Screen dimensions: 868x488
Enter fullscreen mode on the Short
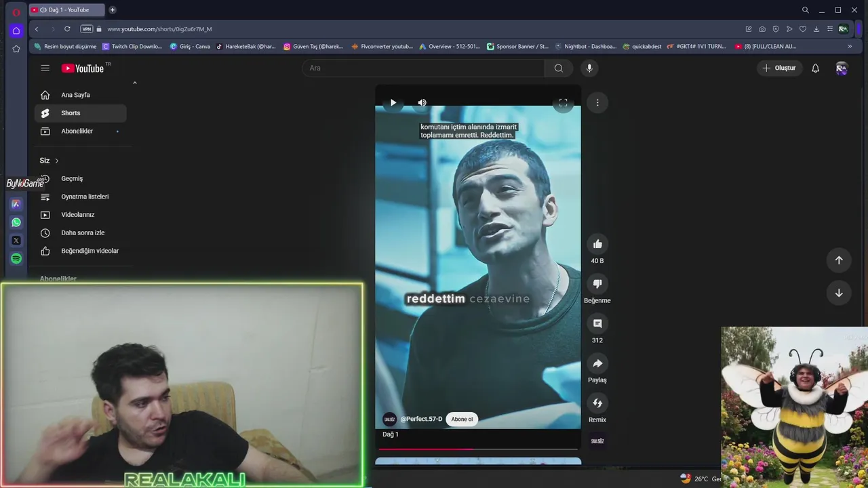[x=563, y=103]
